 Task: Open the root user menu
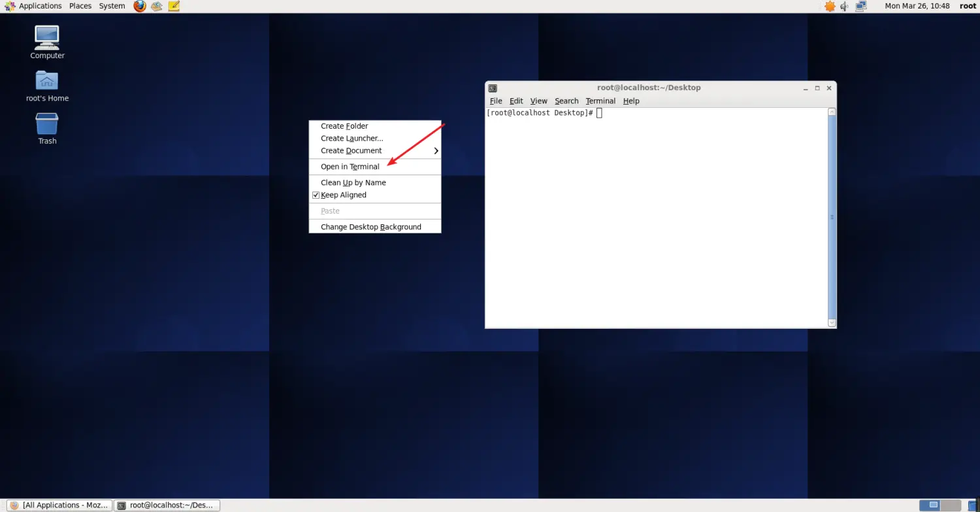point(968,6)
